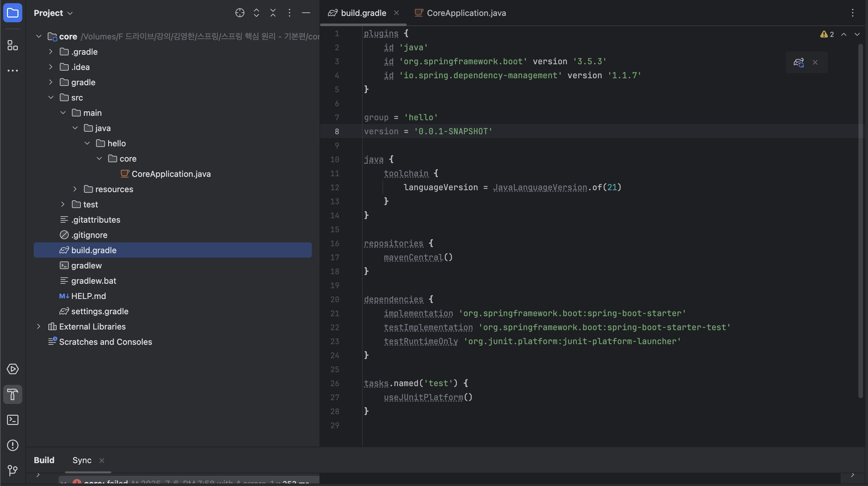The width and height of the screenshot is (868, 486).
Task: Open the Structure tool window icon
Action: tap(12, 45)
